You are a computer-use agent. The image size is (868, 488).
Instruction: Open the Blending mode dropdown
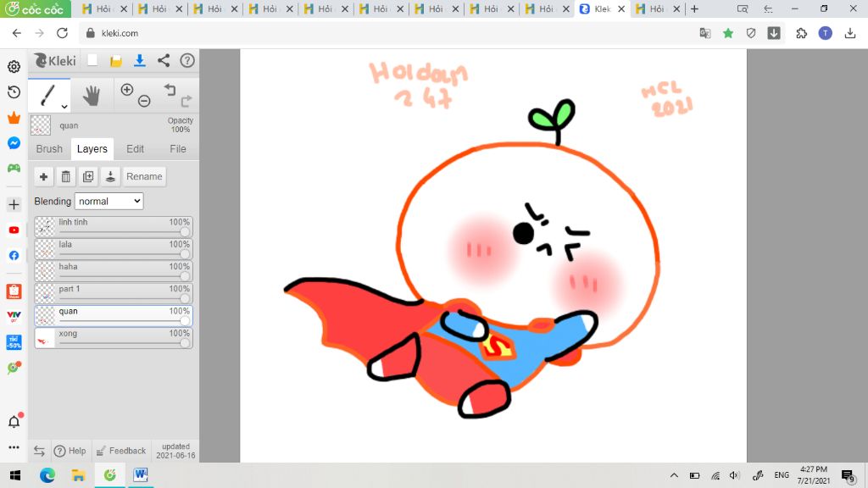[109, 202]
